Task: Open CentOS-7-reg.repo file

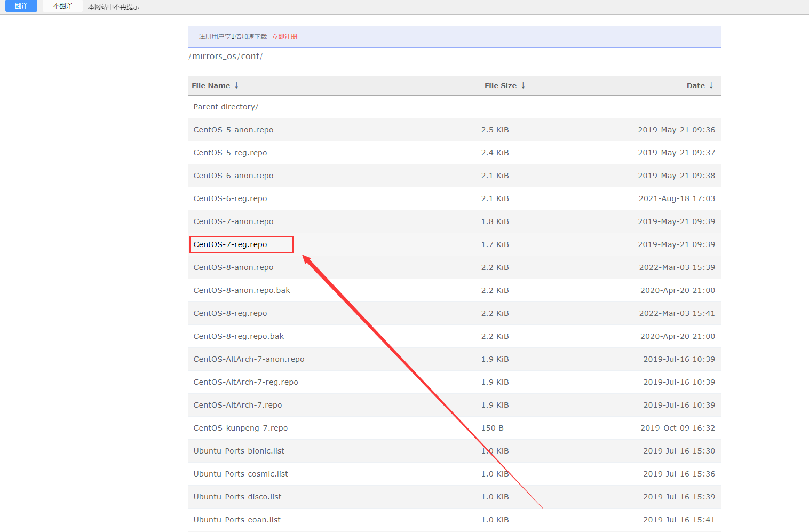Action: coord(230,244)
